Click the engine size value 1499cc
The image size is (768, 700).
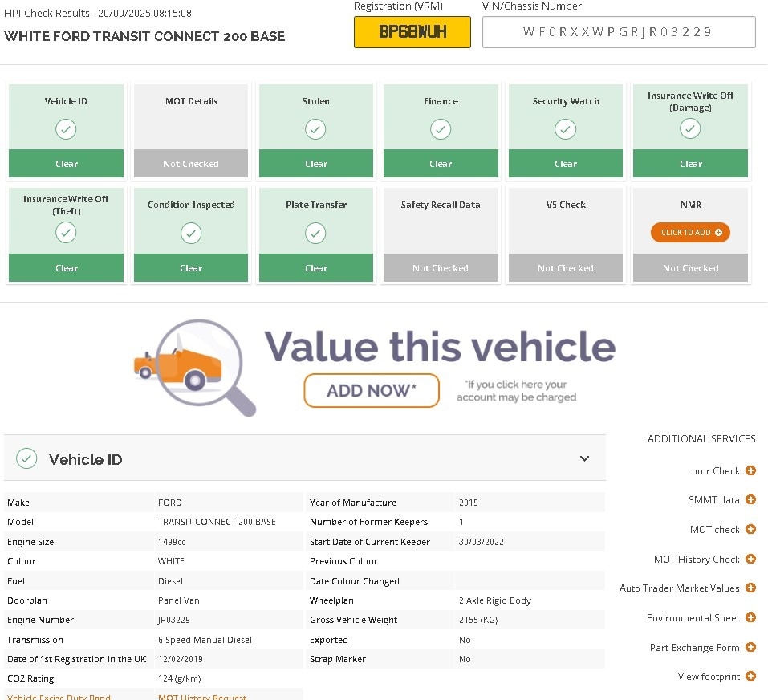tap(172, 542)
